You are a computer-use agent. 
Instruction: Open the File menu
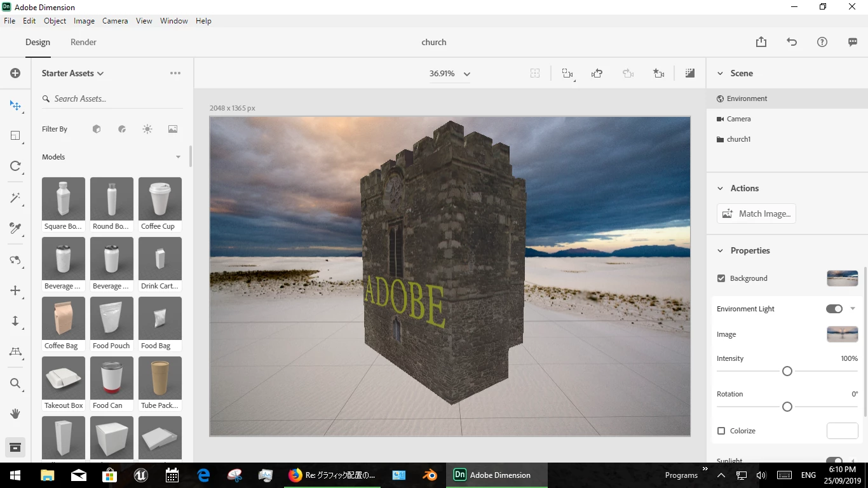tap(10, 21)
